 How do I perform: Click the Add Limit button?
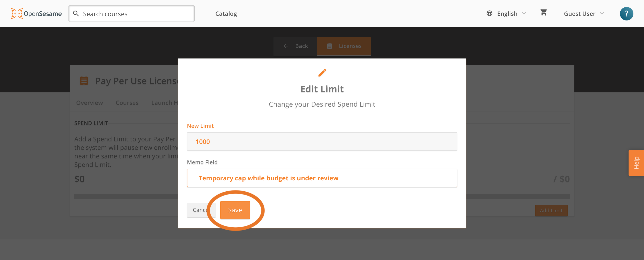[551, 210]
